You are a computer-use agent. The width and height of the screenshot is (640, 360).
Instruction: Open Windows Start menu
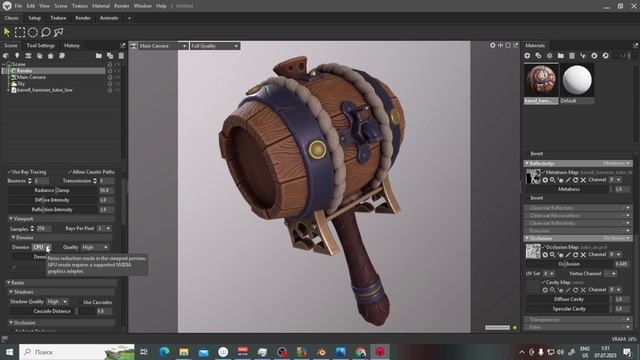pos(9,352)
